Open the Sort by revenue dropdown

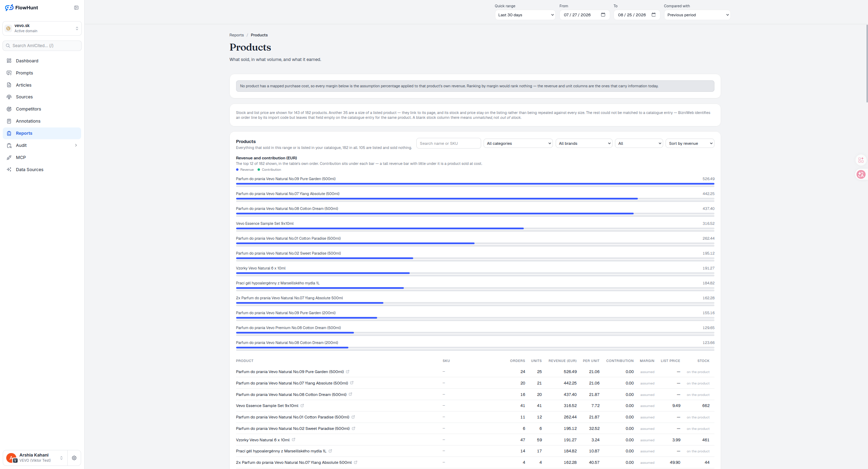point(690,143)
